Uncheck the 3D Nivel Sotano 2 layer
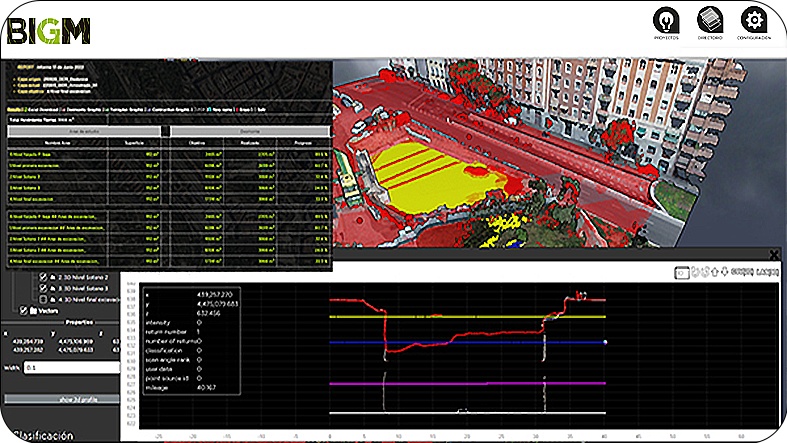Image resolution: width=787 pixels, height=443 pixels. click(x=43, y=276)
